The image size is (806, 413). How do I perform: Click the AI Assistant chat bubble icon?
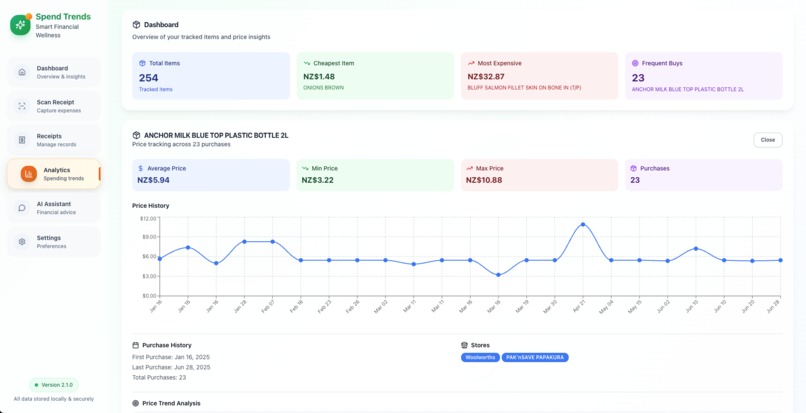coord(22,208)
